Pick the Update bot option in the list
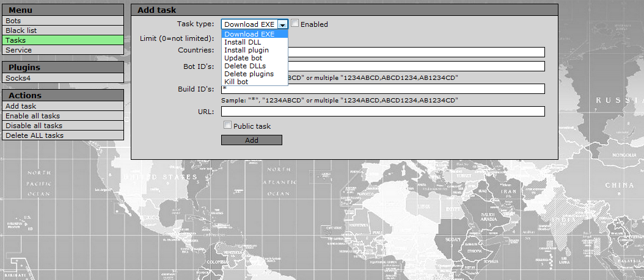The image size is (644, 280). click(244, 58)
